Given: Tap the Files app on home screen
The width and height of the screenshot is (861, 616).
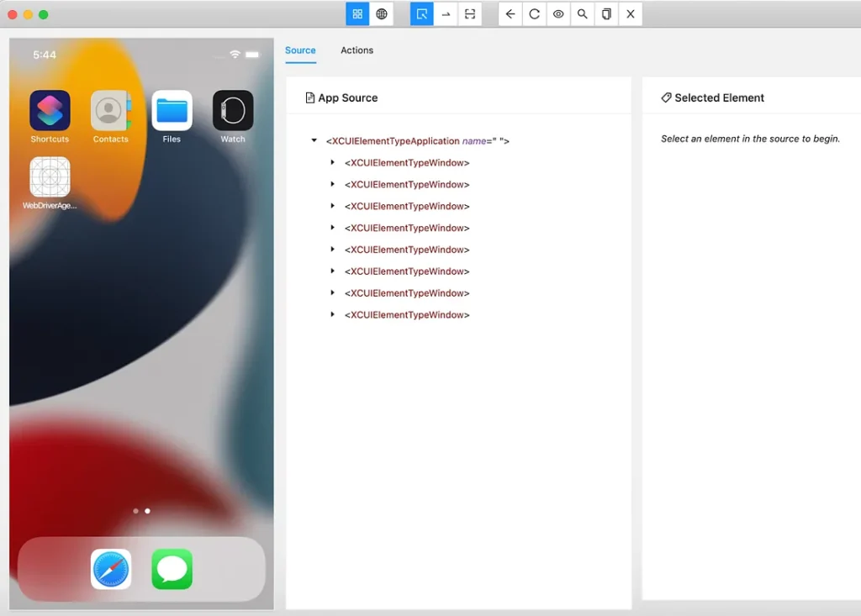Looking at the screenshot, I should click(x=172, y=111).
